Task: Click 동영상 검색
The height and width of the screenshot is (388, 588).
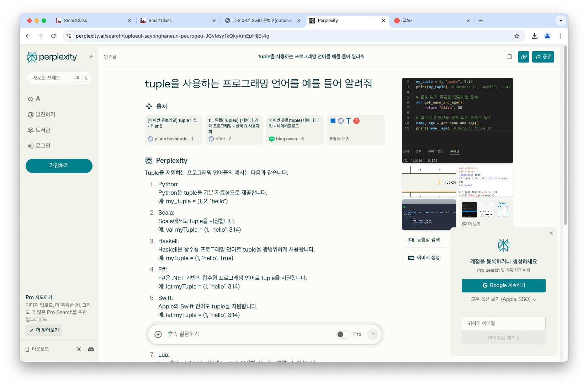Action: 426,240
